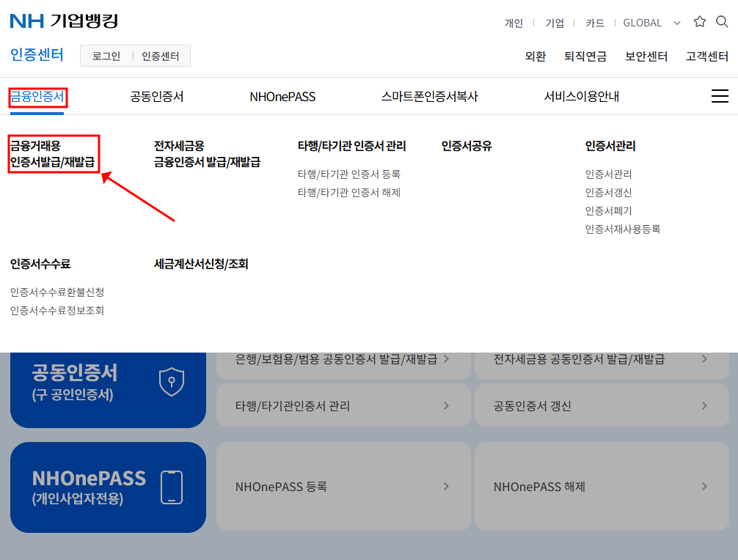Open 금융거래용 인증서발급/재발급
The height and width of the screenshot is (560, 738).
[x=53, y=154]
